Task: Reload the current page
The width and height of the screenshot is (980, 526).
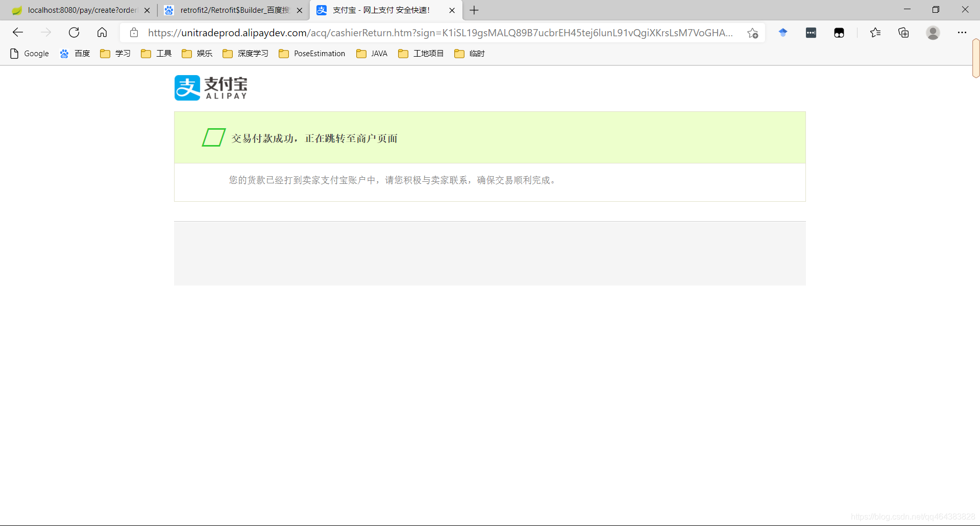Action: [74, 33]
